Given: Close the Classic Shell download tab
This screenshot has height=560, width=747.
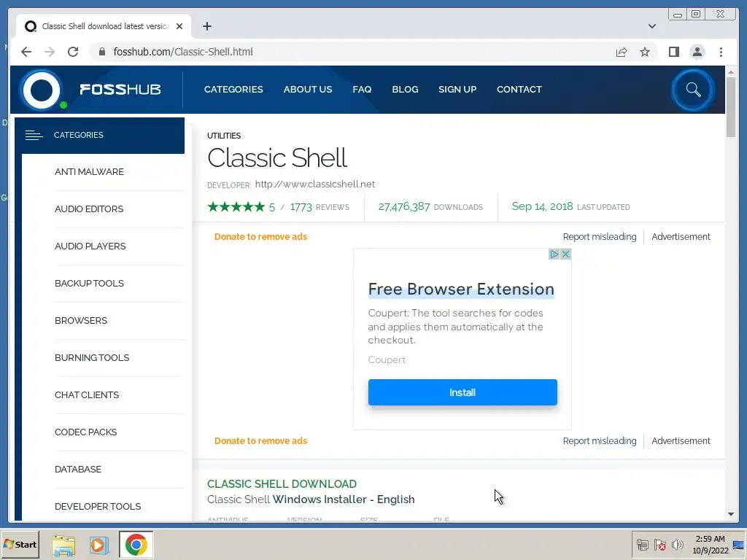Looking at the screenshot, I should tap(179, 26).
